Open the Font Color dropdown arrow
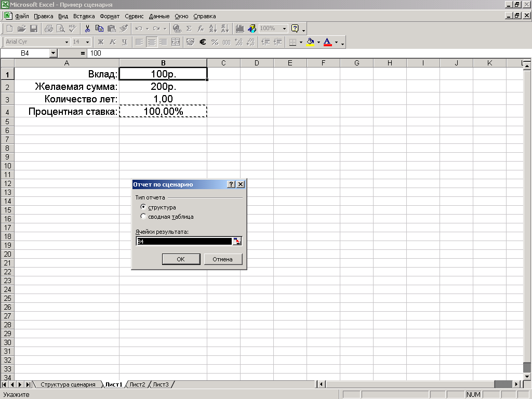 pos(336,42)
